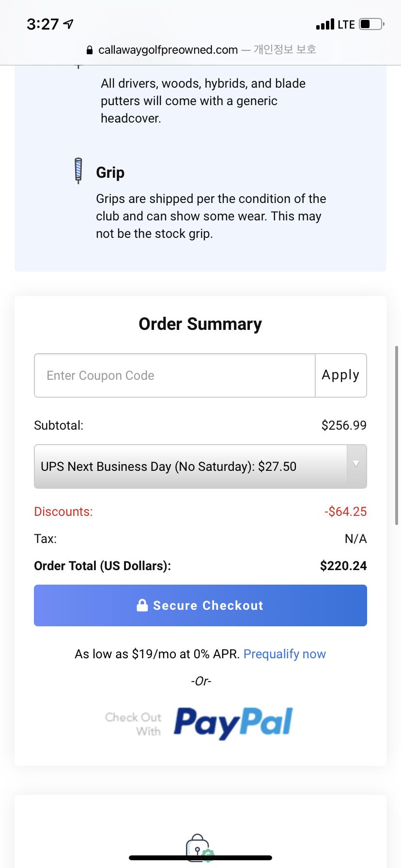Screen dimensions: 401x868
Task: Tap the page scrollbar on the right edge
Action: pos(397,435)
